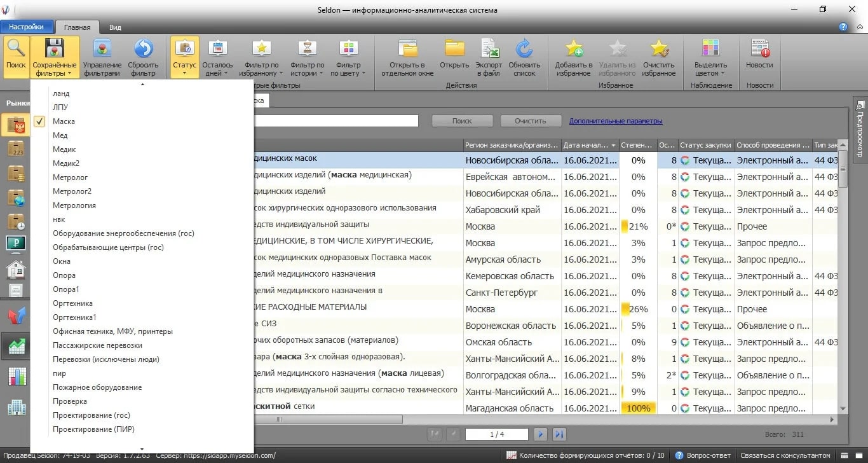Click Обновить список icon
The height and width of the screenshot is (463, 868).
click(x=524, y=49)
